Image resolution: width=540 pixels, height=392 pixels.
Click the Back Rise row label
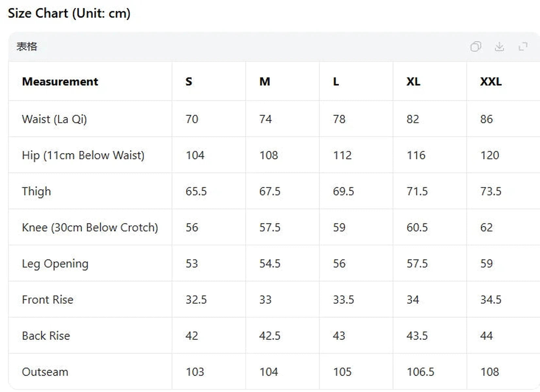46,336
